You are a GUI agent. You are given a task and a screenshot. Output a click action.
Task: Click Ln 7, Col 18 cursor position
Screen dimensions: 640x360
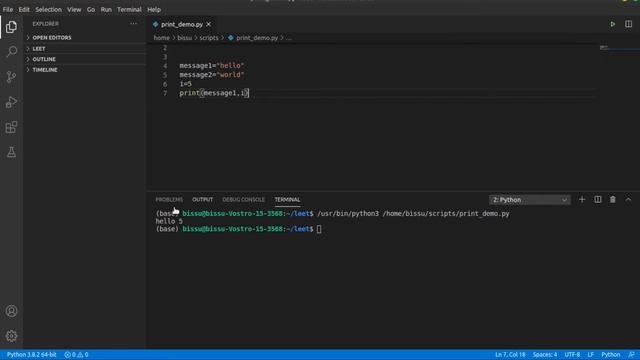point(510,355)
